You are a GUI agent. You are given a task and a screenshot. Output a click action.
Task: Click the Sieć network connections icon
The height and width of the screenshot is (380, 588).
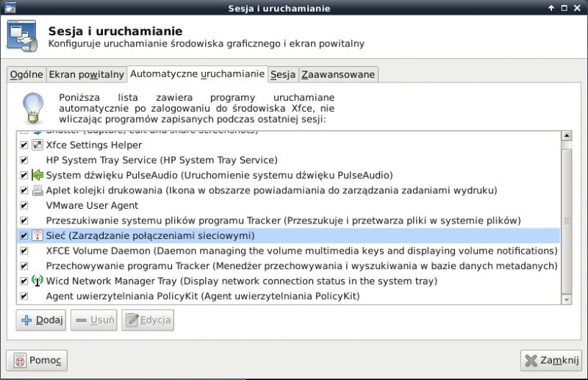click(37, 236)
